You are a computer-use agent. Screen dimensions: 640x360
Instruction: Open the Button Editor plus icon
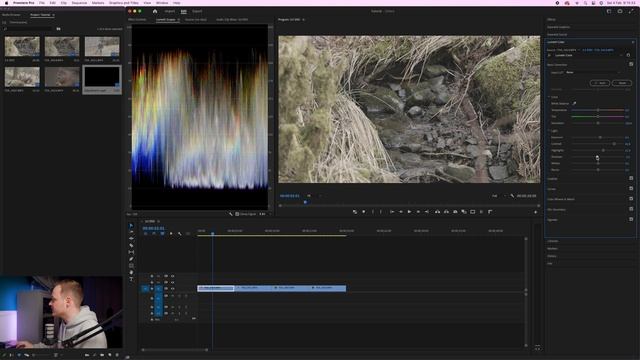[536, 212]
